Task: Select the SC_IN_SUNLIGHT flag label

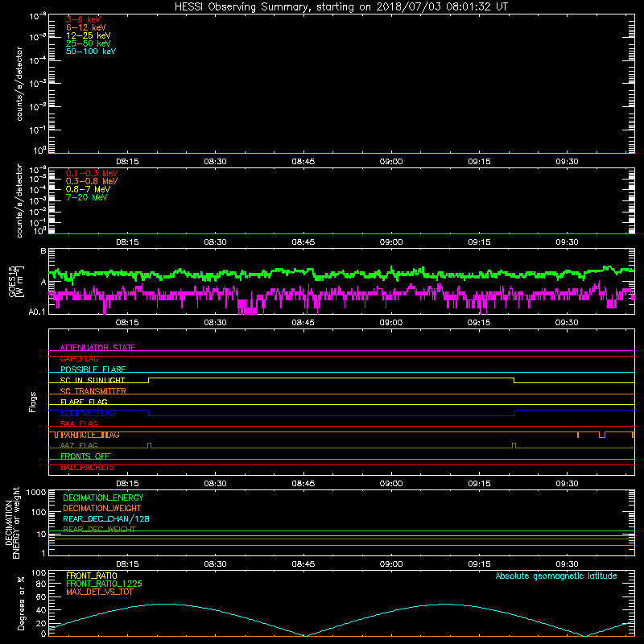Action: pyautogui.click(x=93, y=380)
